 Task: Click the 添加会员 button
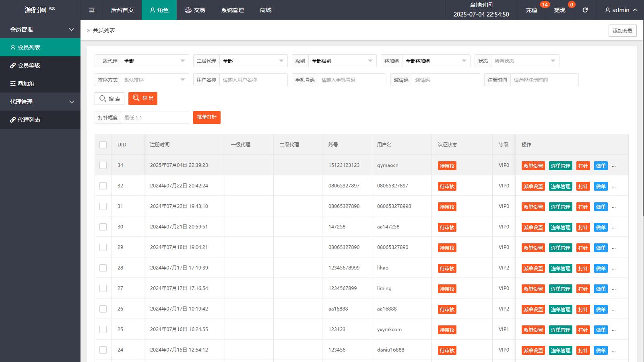tap(622, 31)
